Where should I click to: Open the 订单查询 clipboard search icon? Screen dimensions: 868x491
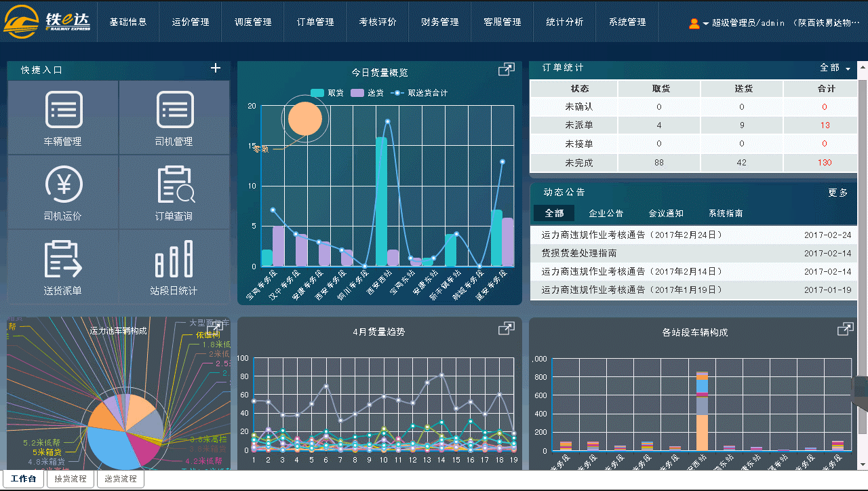point(174,184)
